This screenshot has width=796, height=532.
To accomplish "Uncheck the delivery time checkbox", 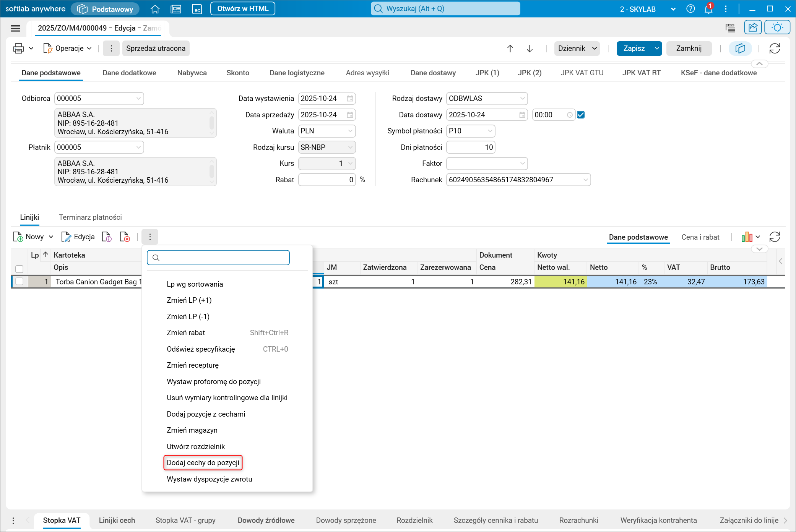I will point(581,115).
